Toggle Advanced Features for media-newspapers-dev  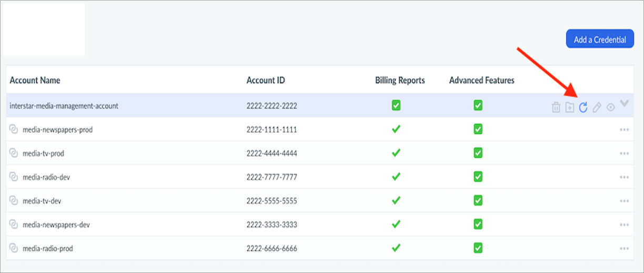point(478,224)
